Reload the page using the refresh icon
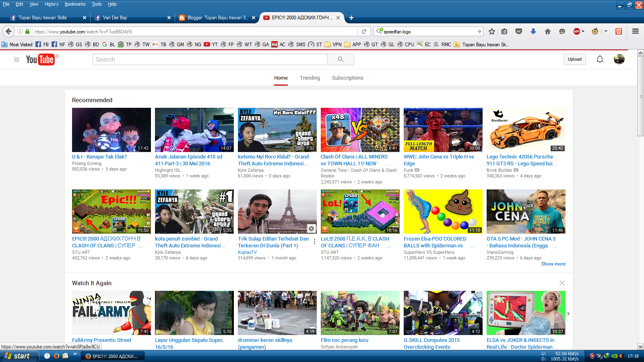This screenshot has height=362, width=644. tap(364, 31)
